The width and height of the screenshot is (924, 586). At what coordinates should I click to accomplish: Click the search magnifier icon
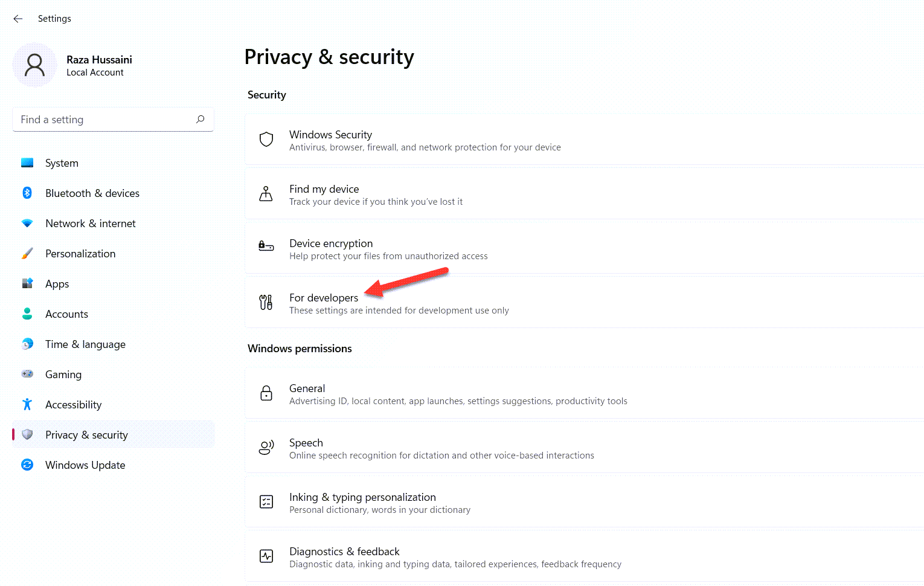201,120
